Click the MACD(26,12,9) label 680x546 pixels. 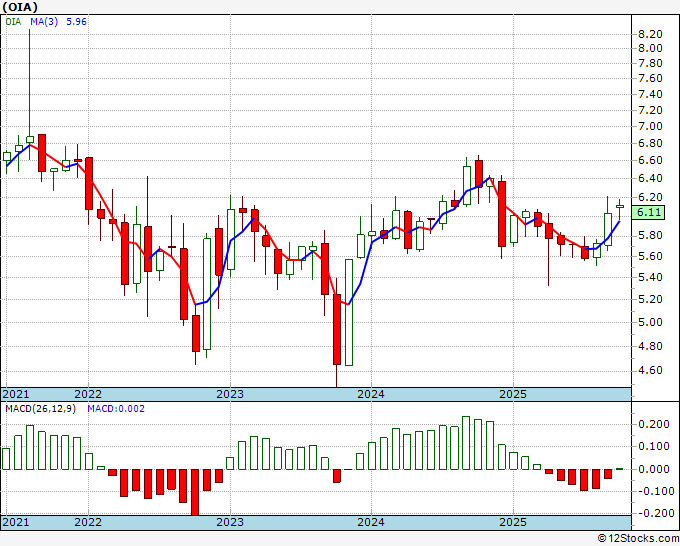pos(40,409)
